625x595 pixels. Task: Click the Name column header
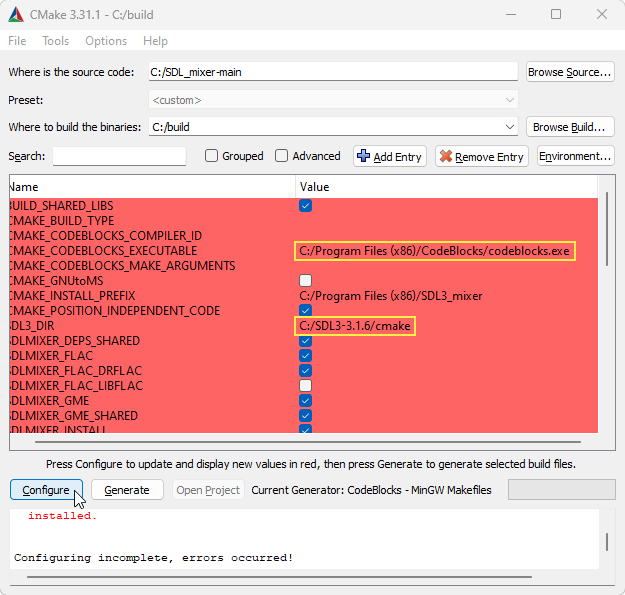[152, 187]
